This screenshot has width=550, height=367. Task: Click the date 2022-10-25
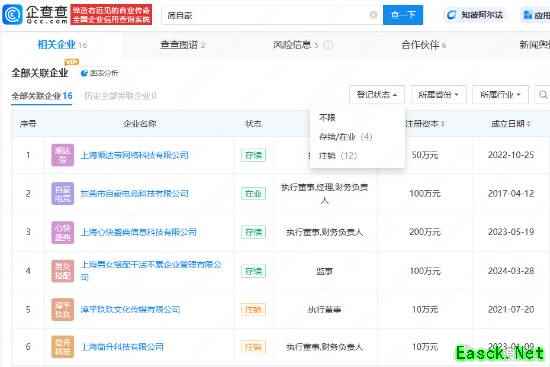[511, 155]
